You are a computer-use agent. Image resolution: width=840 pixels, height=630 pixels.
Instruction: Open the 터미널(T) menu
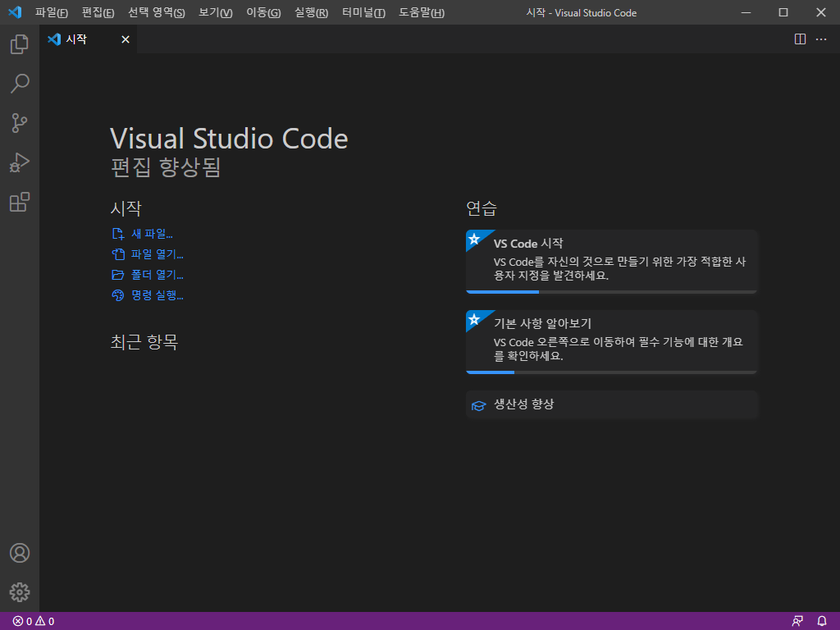tap(363, 12)
